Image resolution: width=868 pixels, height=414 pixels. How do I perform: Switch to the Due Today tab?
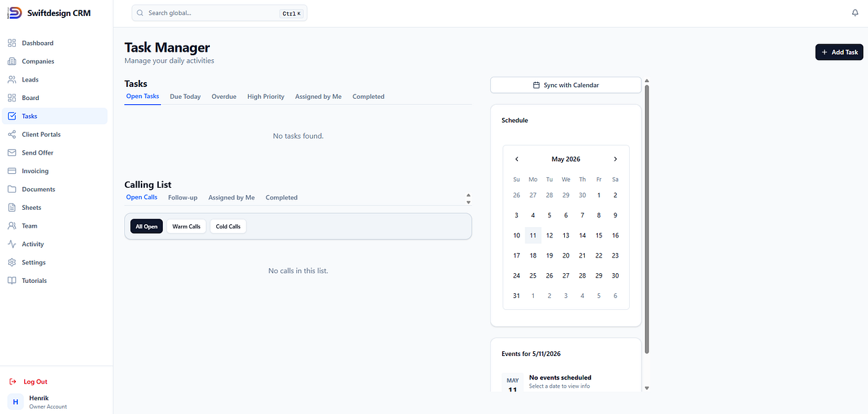point(185,97)
